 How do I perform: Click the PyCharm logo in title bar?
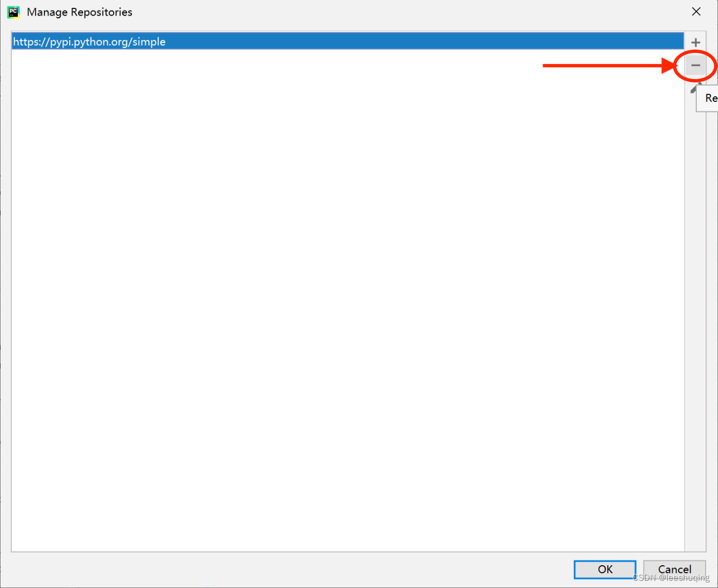click(x=13, y=12)
